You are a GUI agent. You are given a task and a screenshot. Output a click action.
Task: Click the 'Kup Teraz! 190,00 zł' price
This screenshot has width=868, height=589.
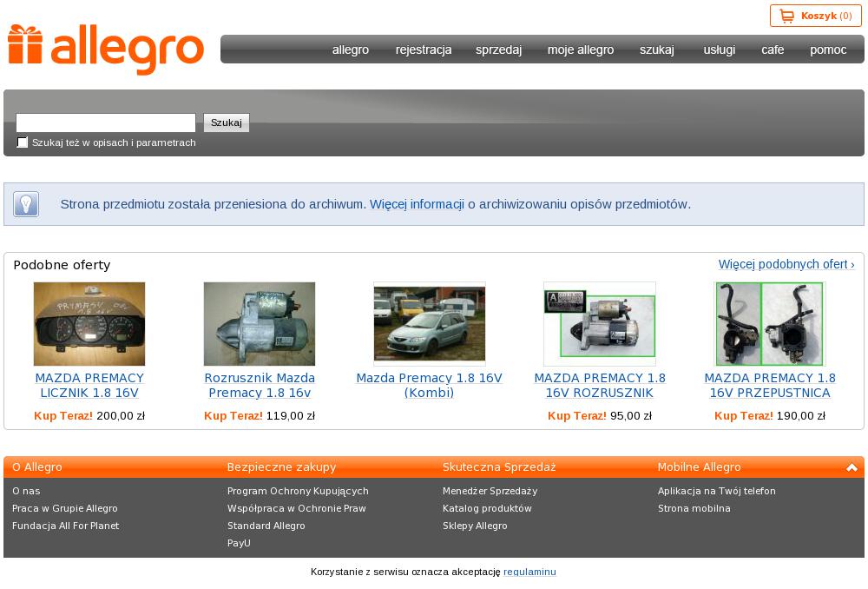tap(769, 415)
